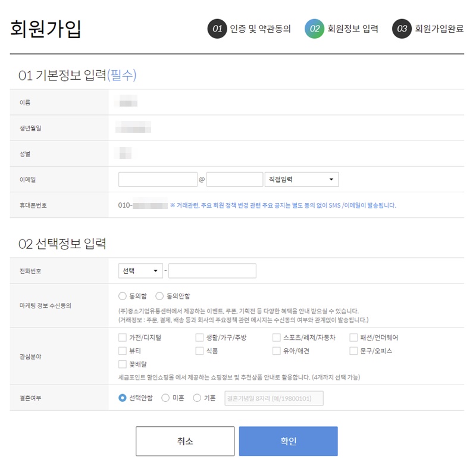Click the 마케팅 정보 수신동의 label
The height and width of the screenshot is (462, 476).
(x=45, y=306)
